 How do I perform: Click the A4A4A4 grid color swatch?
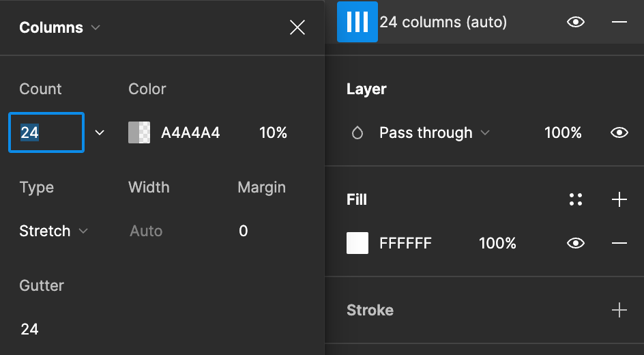(x=139, y=132)
